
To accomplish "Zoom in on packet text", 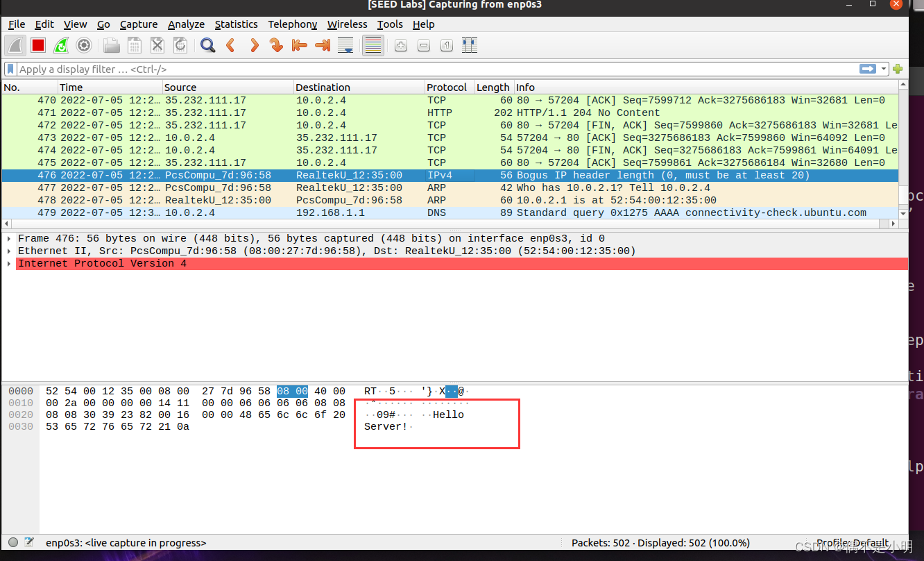I will (400, 44).
